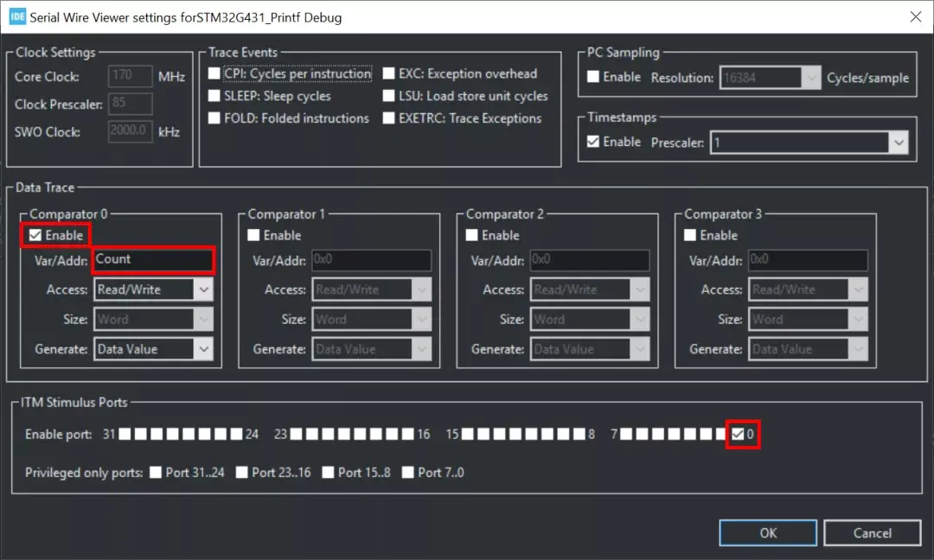Enable ITM stimulus port 31

[x=125, y=435]
